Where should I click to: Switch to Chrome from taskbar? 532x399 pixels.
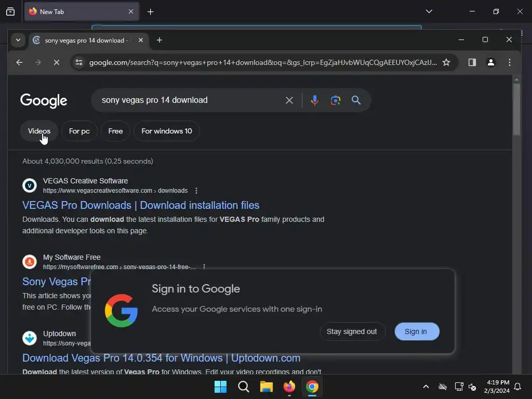point(312,387)
